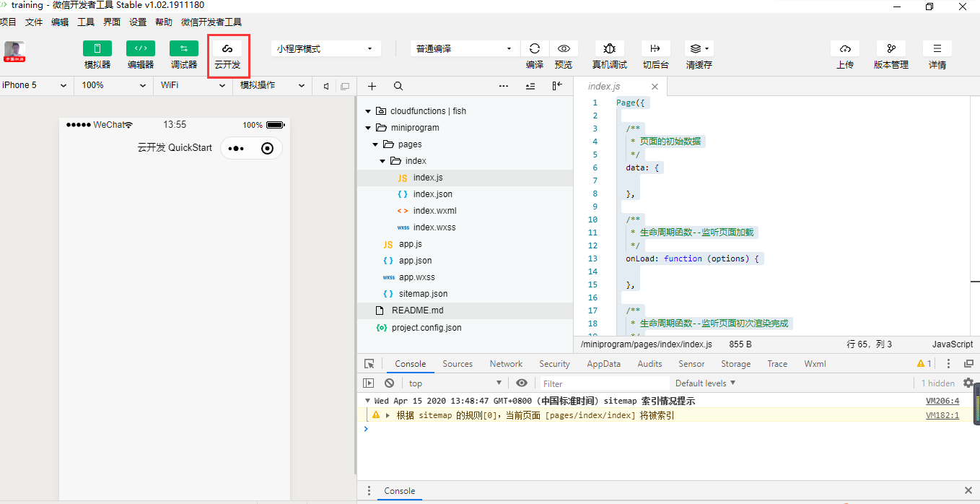The image size is (980, 504).
Task: Collapse the index folder
Action: pos(383,161)
